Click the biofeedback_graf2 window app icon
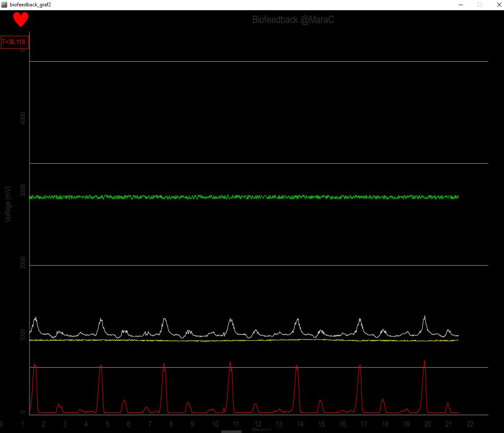 (4, 5)
